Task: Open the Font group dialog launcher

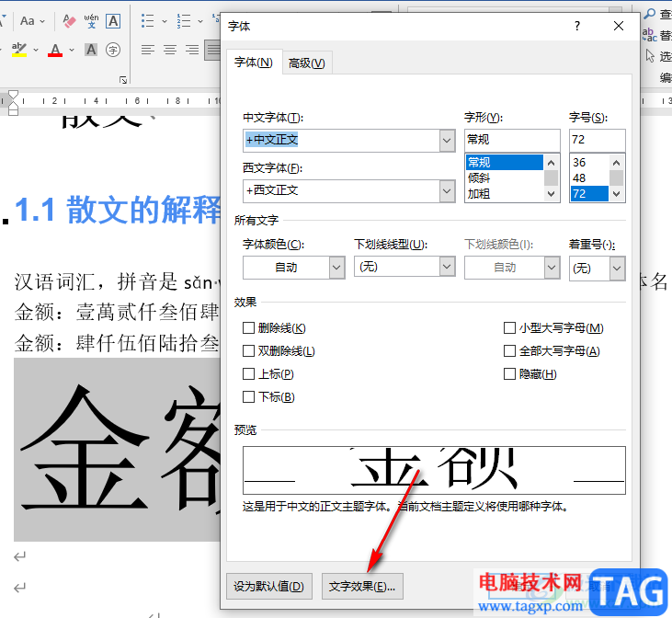Action: click(123, 80)
